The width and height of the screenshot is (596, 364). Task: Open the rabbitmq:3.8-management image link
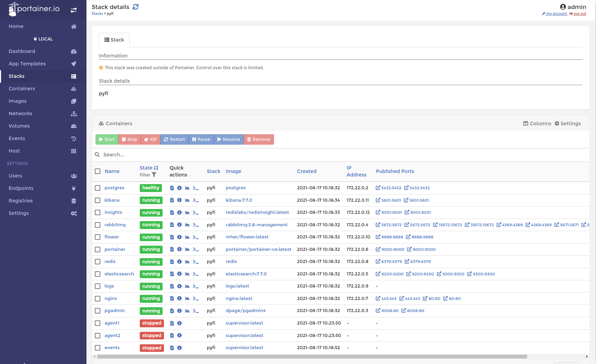pos(257,225)
